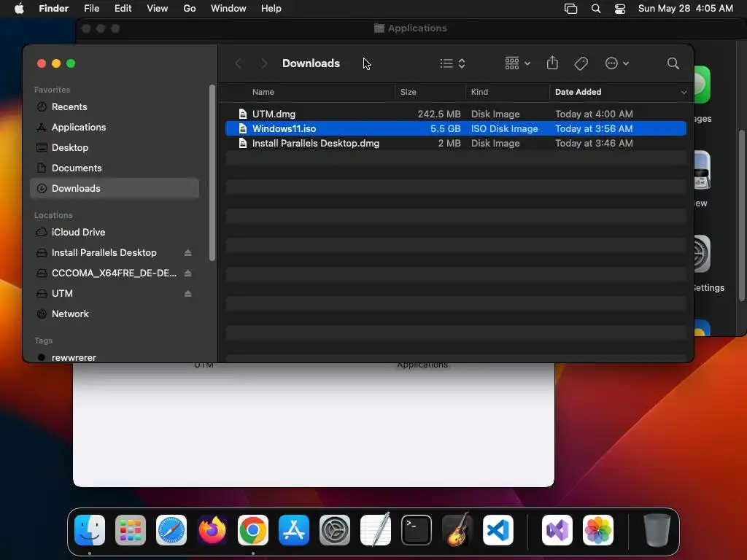
Task: Open Finder from the Dock
Action: tap(90, 530)
